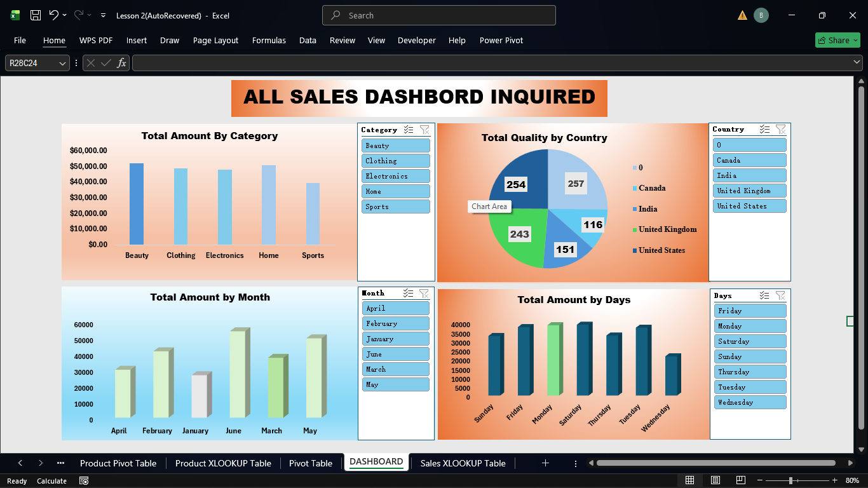Open the Name Box dropdown
The image size is (868, 488).
[61, 63]
